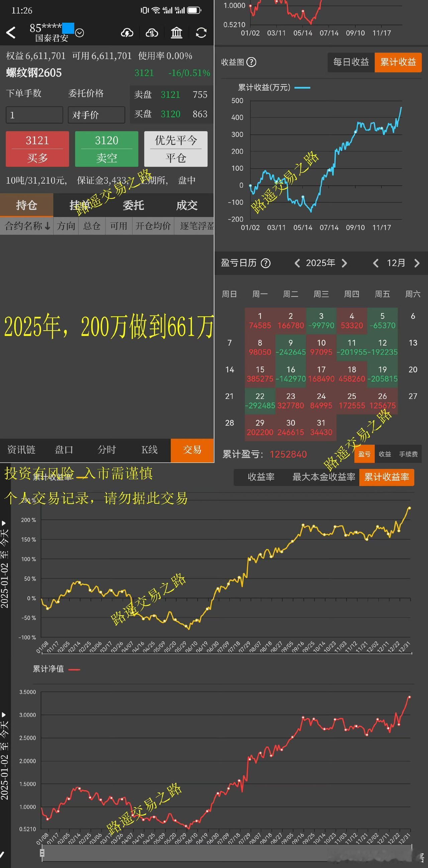Select the 收益 calendar mode toggle
428x868 pixels.
point(385,454)
